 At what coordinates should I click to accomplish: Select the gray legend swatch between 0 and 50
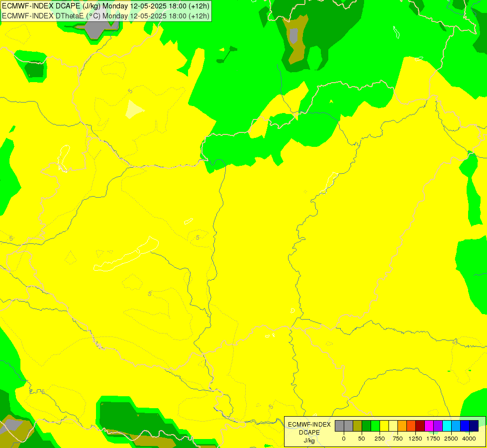pos(349,426)
